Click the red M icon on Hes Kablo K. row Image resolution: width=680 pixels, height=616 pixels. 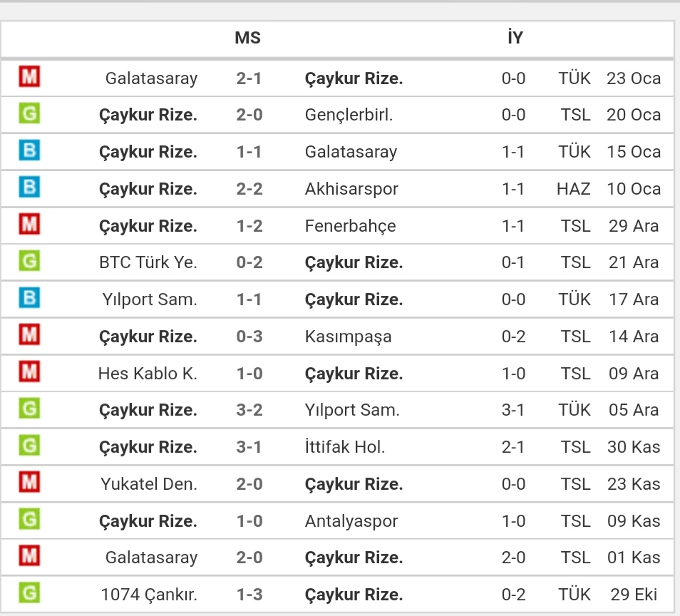pyautogui.click(x=29, y=371)
